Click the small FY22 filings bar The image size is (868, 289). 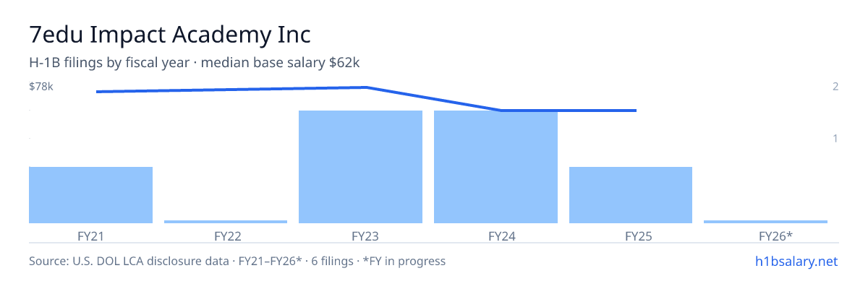[226, 221]
